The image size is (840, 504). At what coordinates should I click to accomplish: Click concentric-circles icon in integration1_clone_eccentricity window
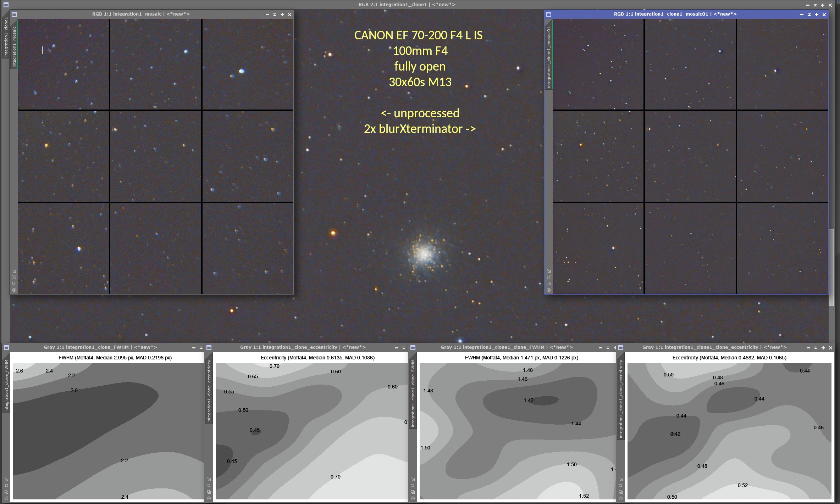(x=209, y=498)
